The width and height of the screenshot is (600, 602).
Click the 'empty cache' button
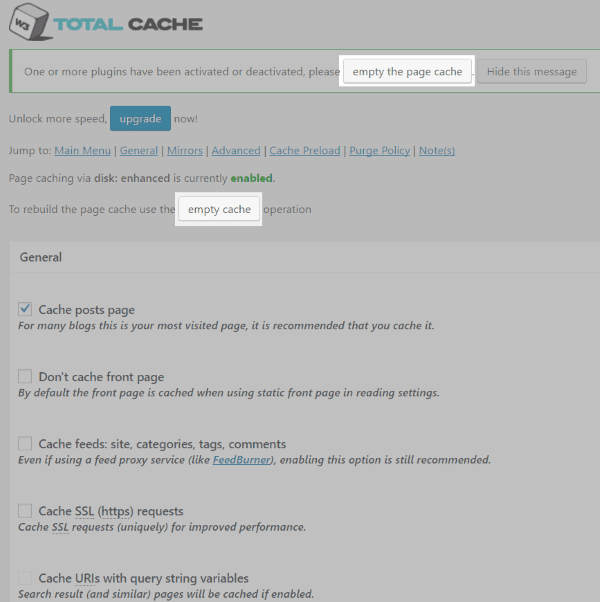(x=219, y=209)
